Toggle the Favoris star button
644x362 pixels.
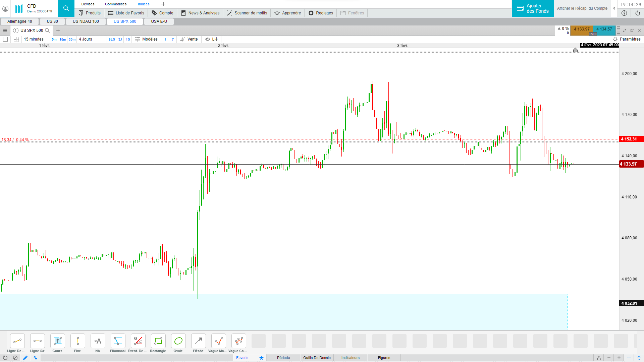(261, 358)
